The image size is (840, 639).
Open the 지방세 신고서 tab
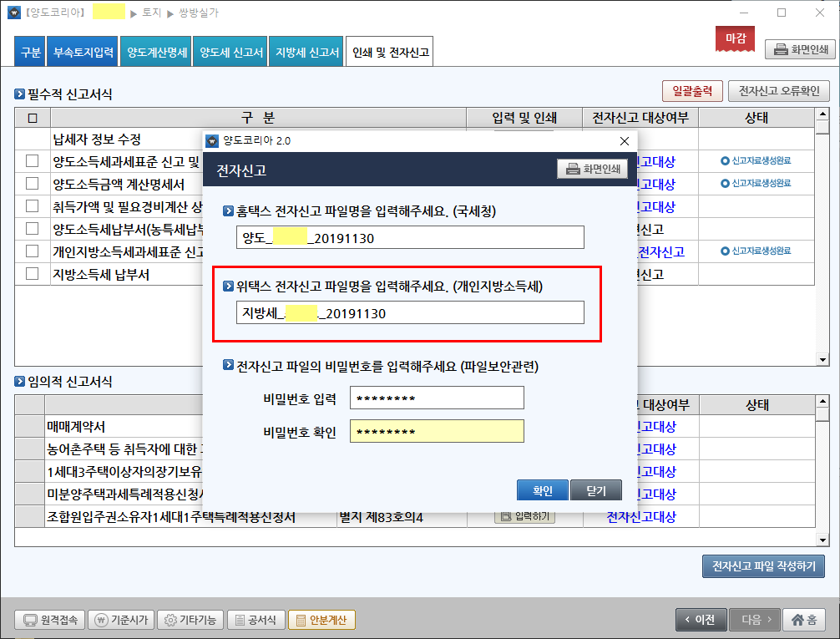(306, 52)
